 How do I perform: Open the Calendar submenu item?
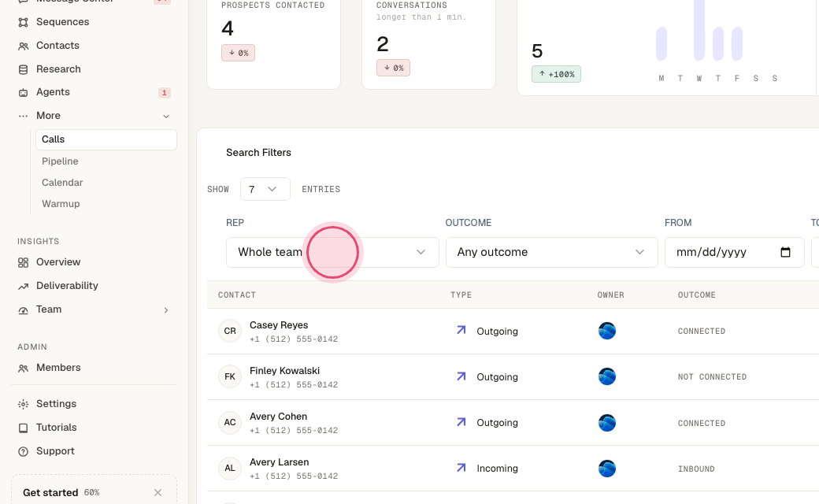pos(62,182)
